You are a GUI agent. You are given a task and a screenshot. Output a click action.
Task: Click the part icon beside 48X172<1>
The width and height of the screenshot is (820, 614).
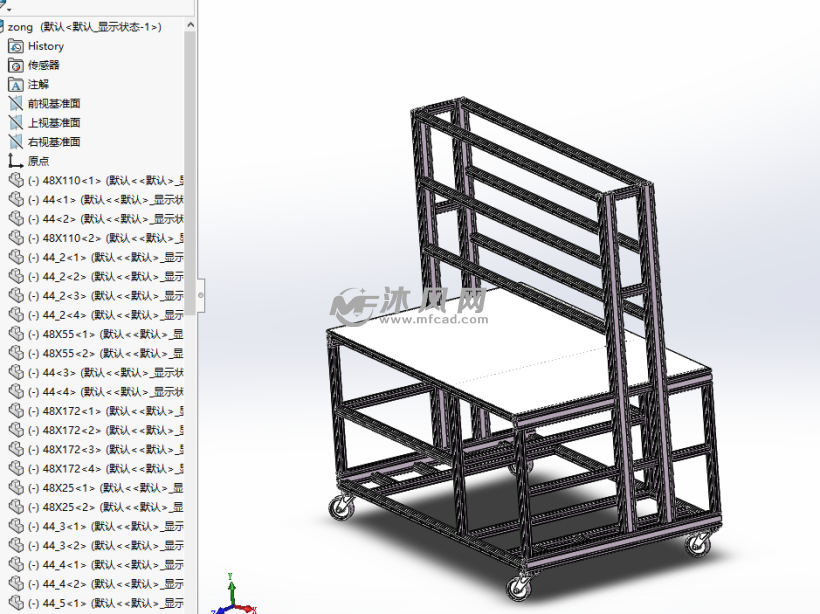[x=15, y=411]
